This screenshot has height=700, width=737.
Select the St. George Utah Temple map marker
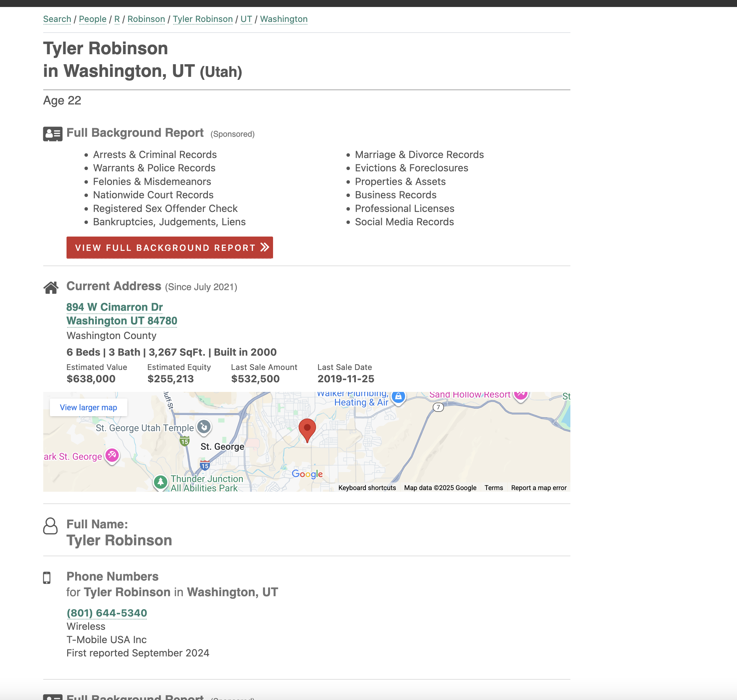point(204,427)
